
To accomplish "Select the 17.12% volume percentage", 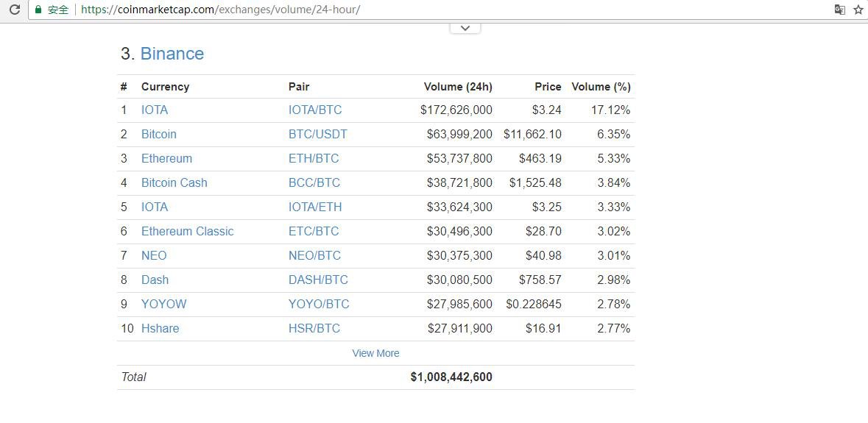I will click(610, 110).
